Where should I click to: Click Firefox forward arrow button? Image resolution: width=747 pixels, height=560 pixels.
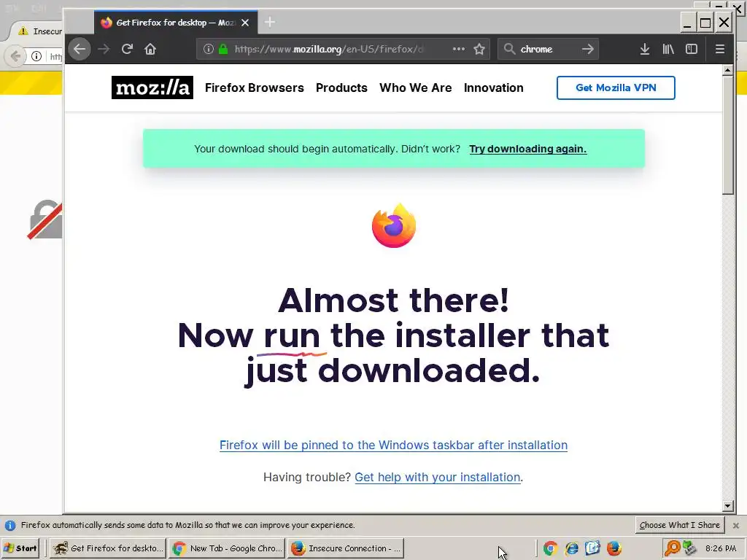(104, 49)
